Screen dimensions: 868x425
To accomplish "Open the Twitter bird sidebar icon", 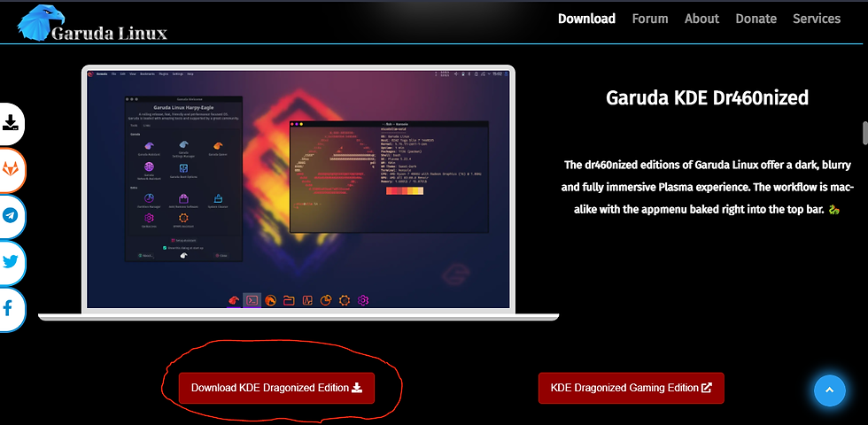I will point(11,262).
